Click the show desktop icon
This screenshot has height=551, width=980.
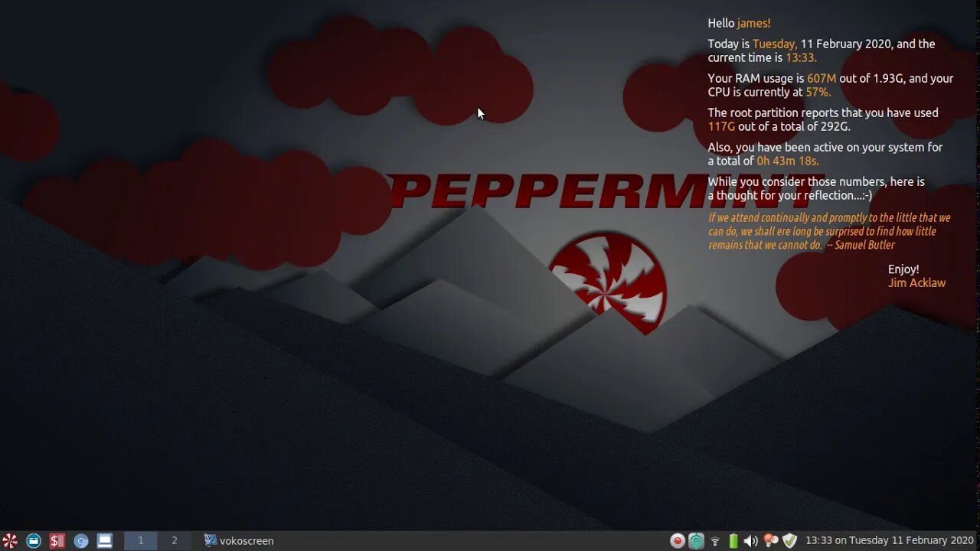click(105, 541)
